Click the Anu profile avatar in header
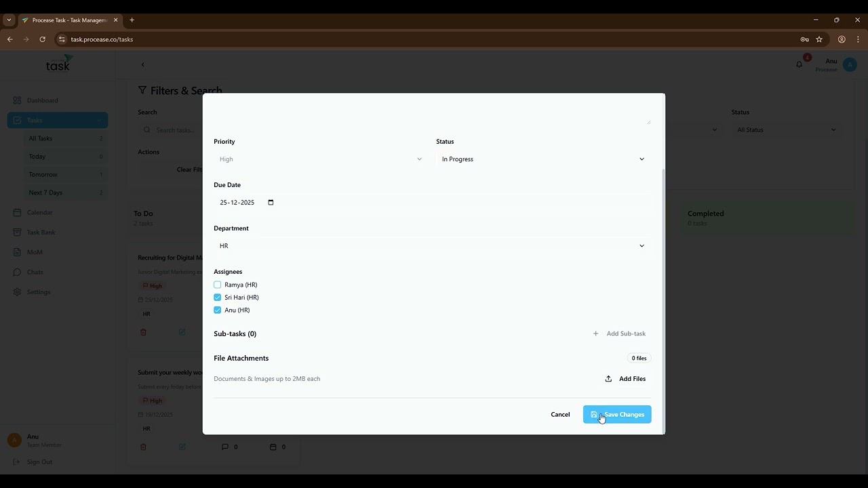 point(850,65)
